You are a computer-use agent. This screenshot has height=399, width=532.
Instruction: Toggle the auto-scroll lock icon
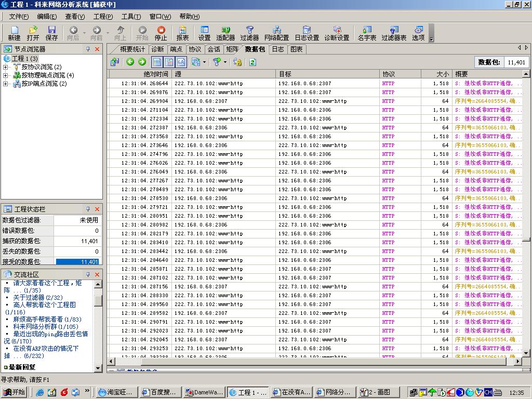point(237,62)
